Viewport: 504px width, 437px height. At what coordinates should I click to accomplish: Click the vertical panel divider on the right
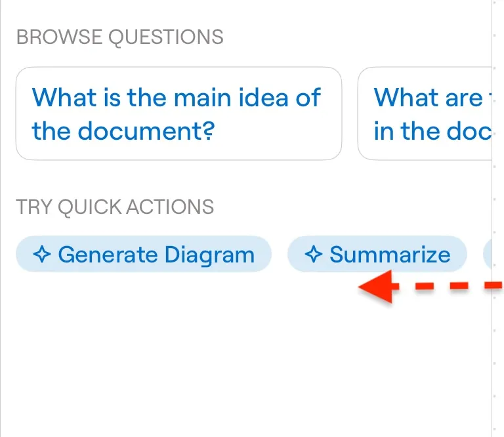(x=492, y=218)
